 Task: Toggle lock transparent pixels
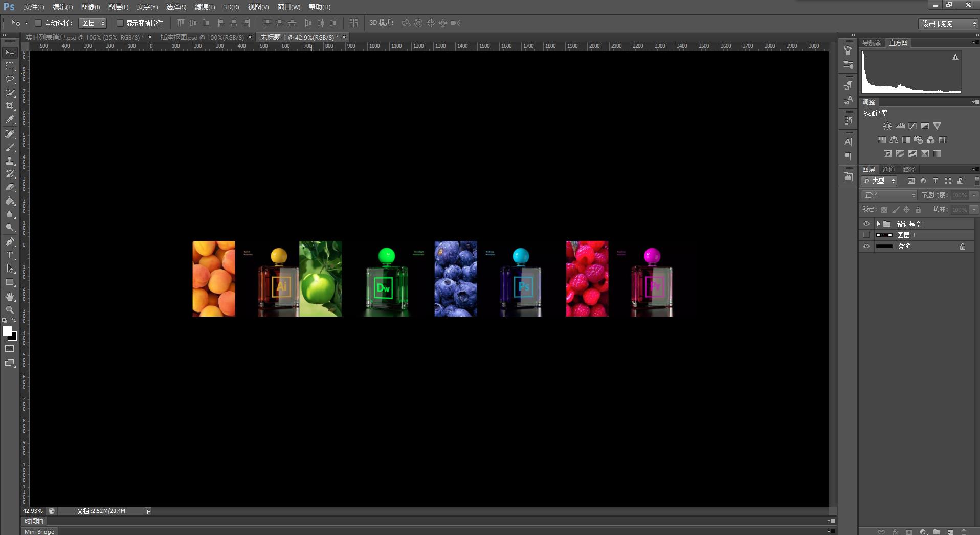click(x=884, y=210)
